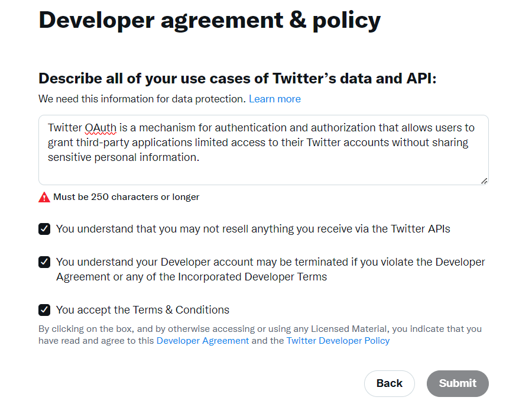Open the Twitter Developer Policy link

338,341
